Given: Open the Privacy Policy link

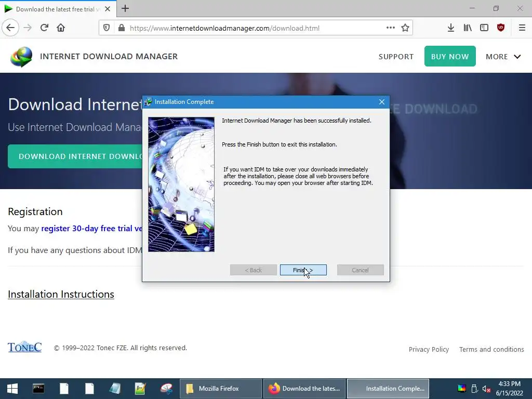Looking at the screenshot, I should (429, 350).
